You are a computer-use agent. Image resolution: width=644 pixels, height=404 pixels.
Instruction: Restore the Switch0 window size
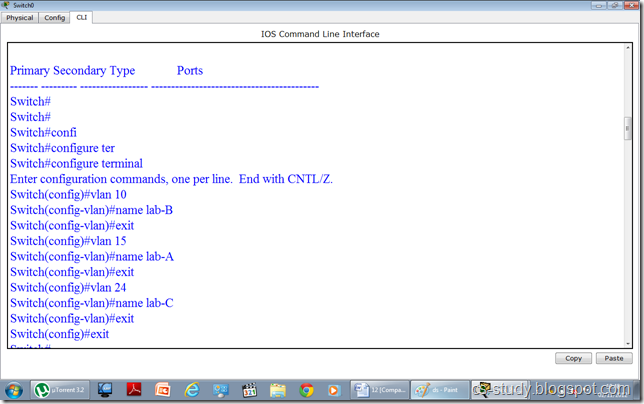click(615, 5)
